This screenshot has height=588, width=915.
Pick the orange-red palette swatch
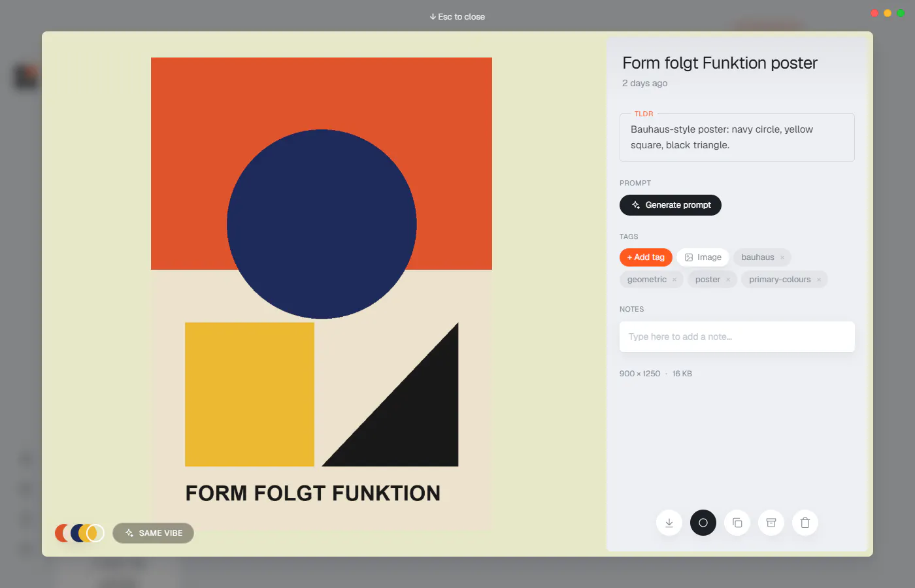coord(59,533)
